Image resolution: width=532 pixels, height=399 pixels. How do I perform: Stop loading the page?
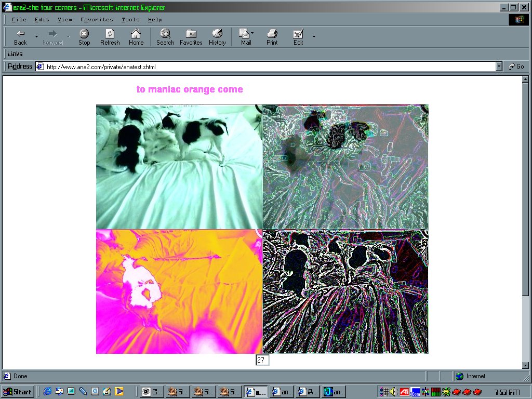[84, 37]
